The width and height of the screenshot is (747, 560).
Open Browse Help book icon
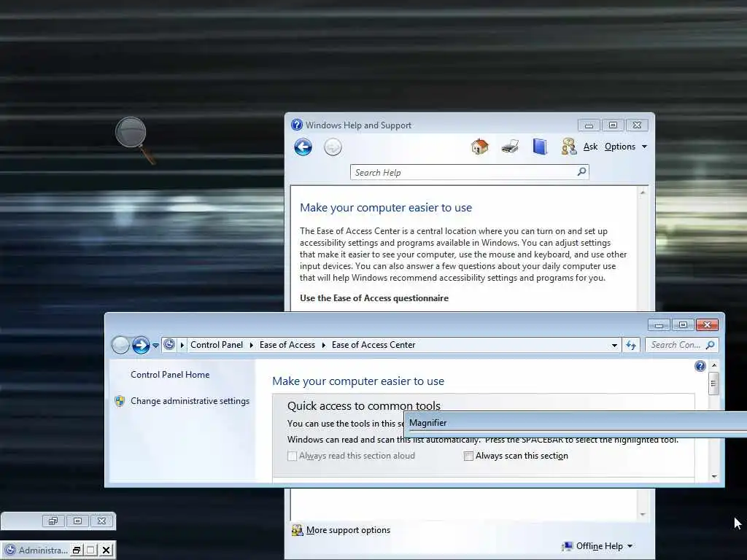tap(540, 147)
